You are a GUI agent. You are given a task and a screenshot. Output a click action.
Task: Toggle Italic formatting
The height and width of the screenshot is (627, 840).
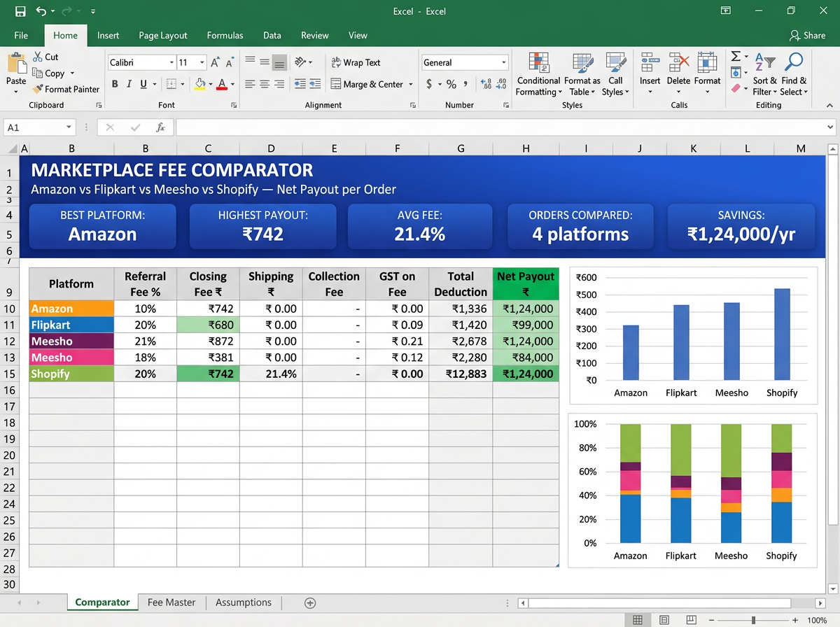tap(129, 84)
